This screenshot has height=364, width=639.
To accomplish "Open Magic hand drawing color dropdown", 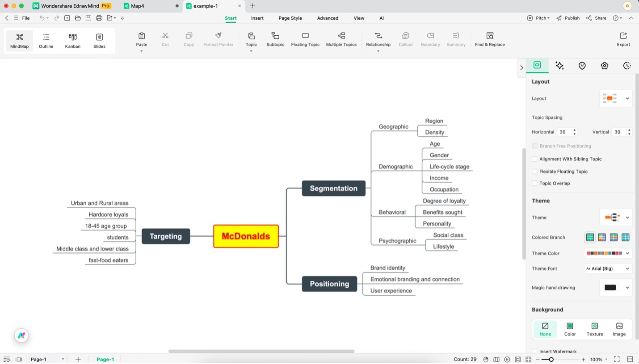I will tap(616, 288).
